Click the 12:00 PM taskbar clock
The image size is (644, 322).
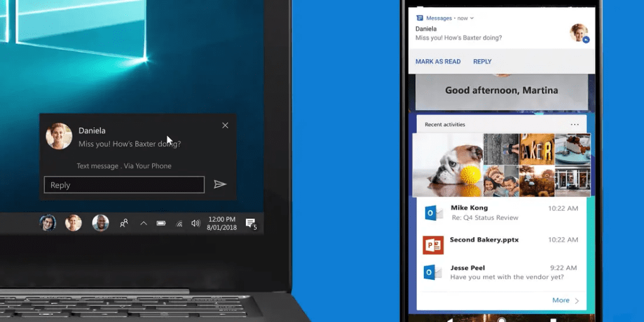coord(221,223)
